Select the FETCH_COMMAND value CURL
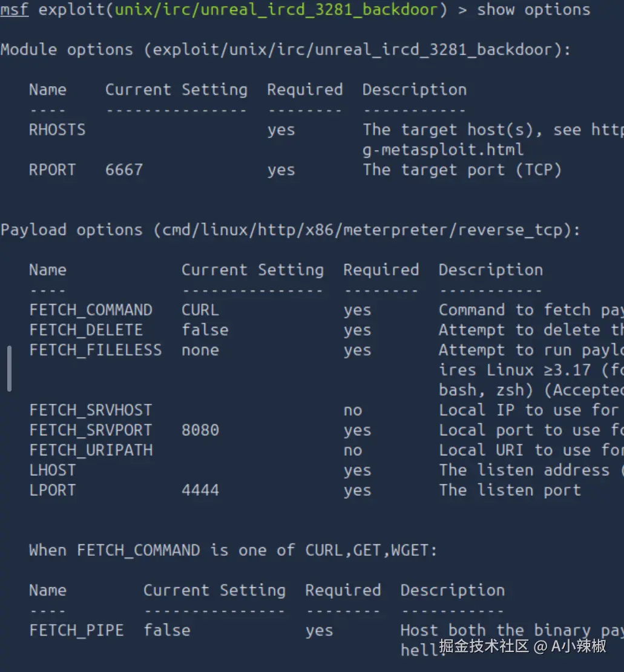624x672 pixels. pos(200,310)
